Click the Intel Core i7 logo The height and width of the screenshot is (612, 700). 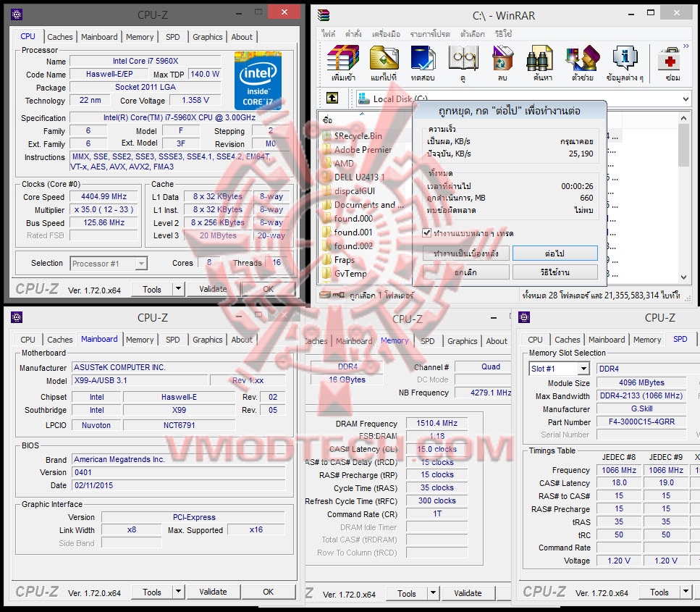258,80
